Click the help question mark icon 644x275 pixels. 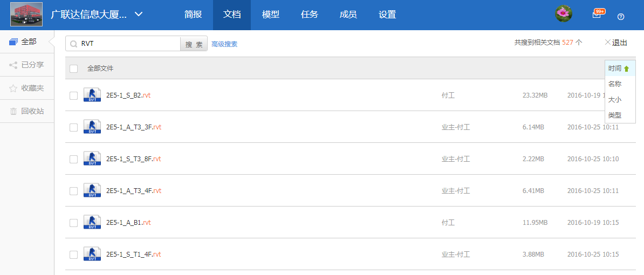tap(621, 16)
